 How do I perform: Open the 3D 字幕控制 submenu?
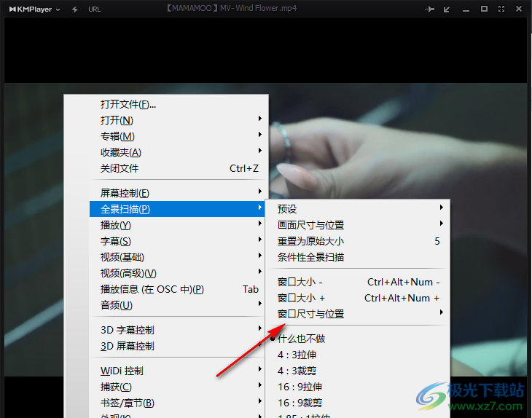tap(179, 330)
